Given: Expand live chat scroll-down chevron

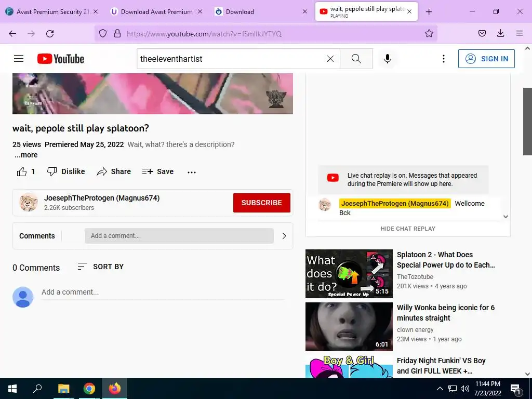Looking at the screenshot, I should pos(506,217).
